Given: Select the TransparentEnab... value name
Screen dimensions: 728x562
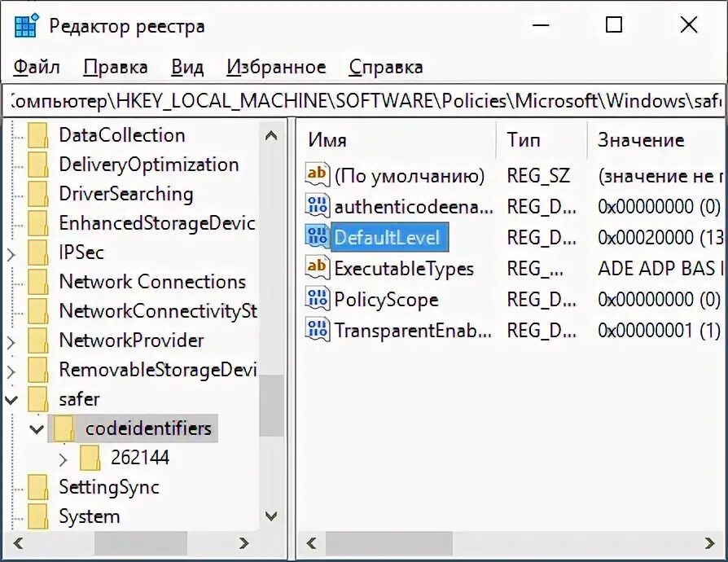Looking at the screenshot, I should pyautogui.click(x=412, y=330).
